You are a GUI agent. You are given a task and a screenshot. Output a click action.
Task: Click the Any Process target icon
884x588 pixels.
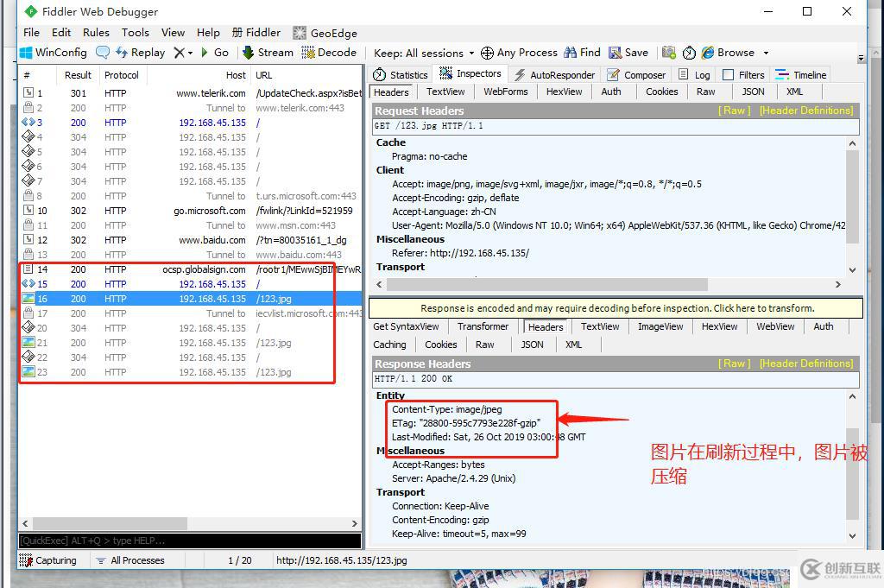(487, 53)
